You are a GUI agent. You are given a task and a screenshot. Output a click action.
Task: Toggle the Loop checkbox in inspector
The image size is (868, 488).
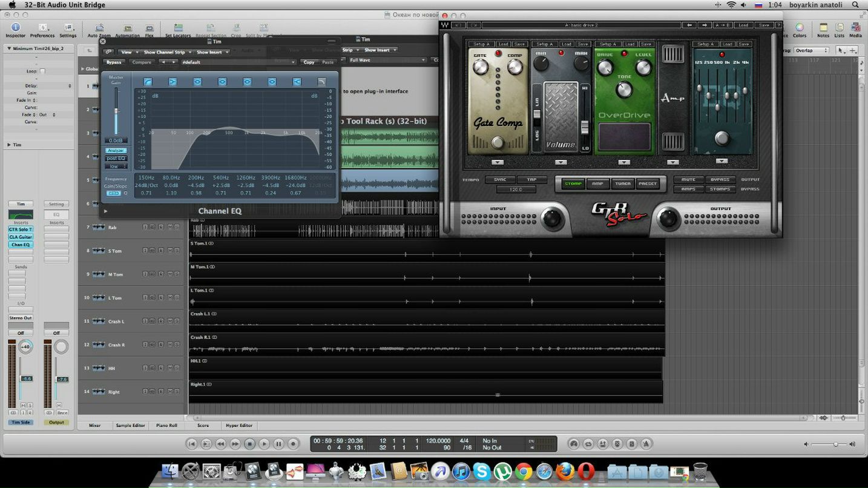(x=42, y=71)
